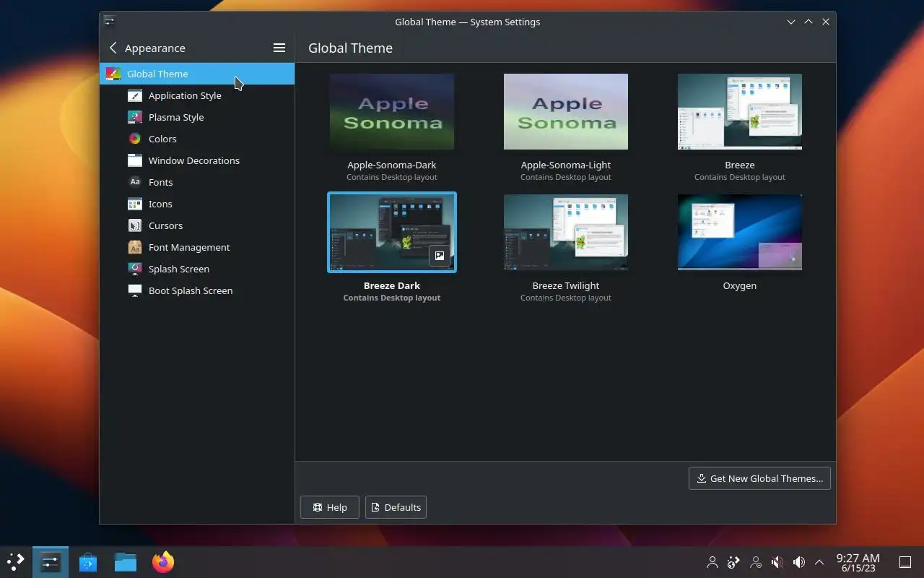Click the Boot Splash Screen icon
924x578 pixels.
(x=135, y=290)
